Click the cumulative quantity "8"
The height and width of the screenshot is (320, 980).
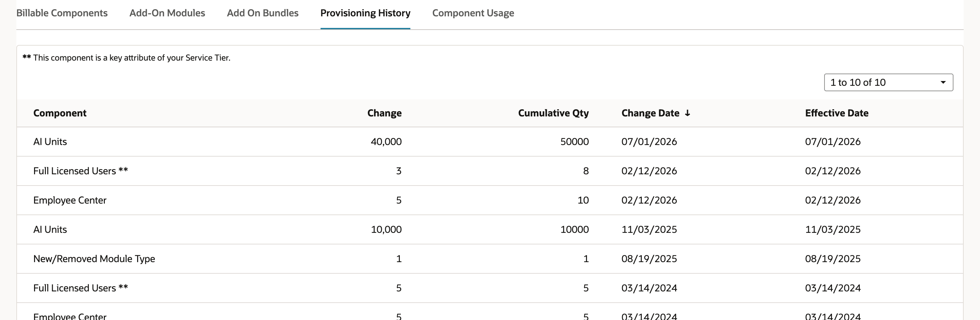click(x=586, y=171)
